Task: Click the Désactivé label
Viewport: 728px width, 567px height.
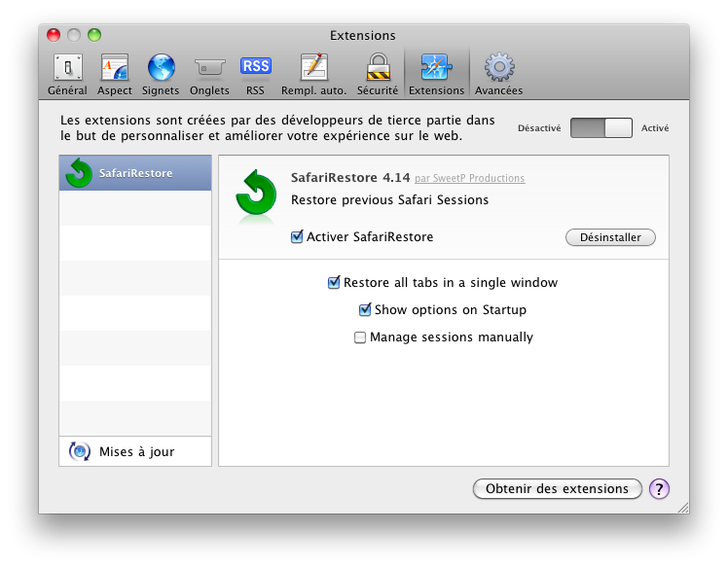Action: coord(539,128)
